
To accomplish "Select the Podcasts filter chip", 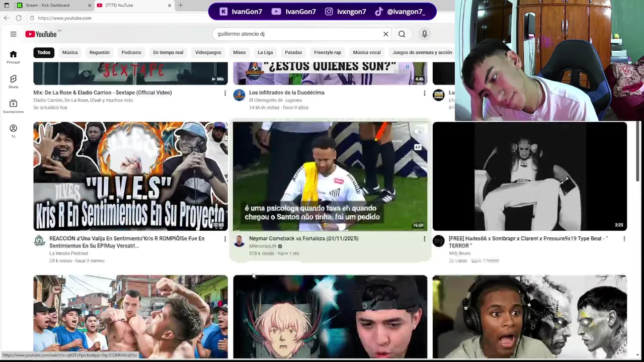I will pos(131,52).
